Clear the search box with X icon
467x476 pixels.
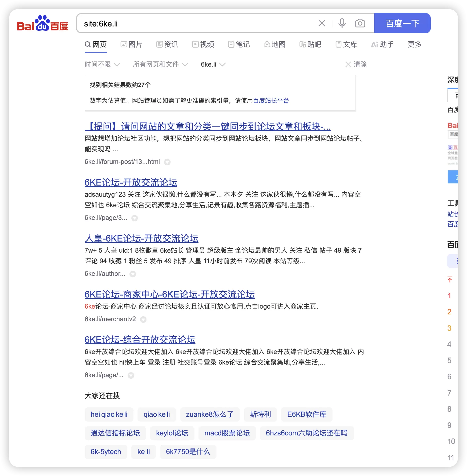(322, 23)
